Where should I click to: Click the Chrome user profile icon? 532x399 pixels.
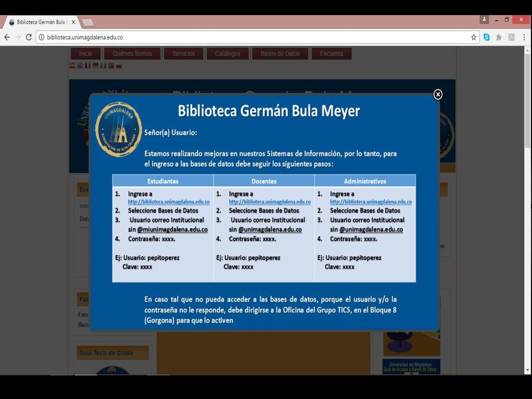pos(484,19)
